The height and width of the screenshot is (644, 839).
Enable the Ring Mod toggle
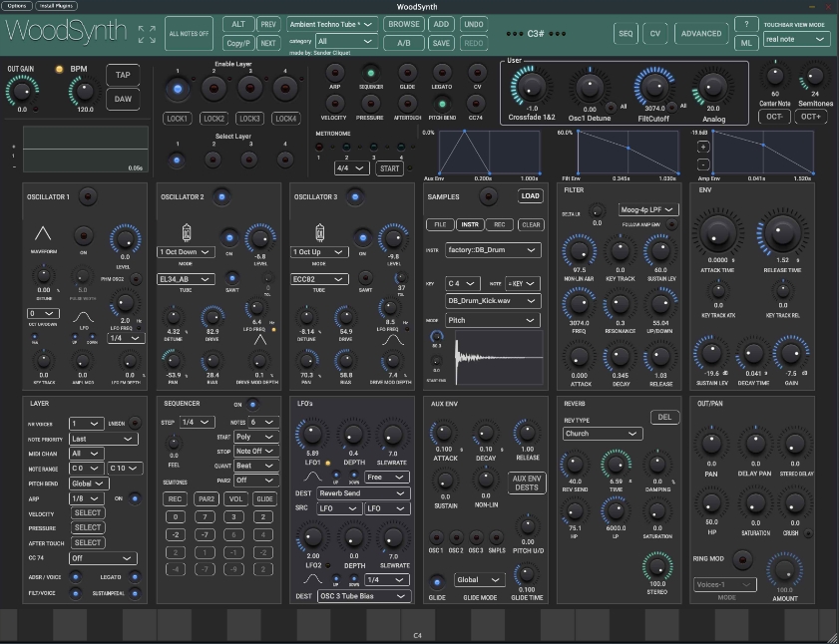click(741, 559)
